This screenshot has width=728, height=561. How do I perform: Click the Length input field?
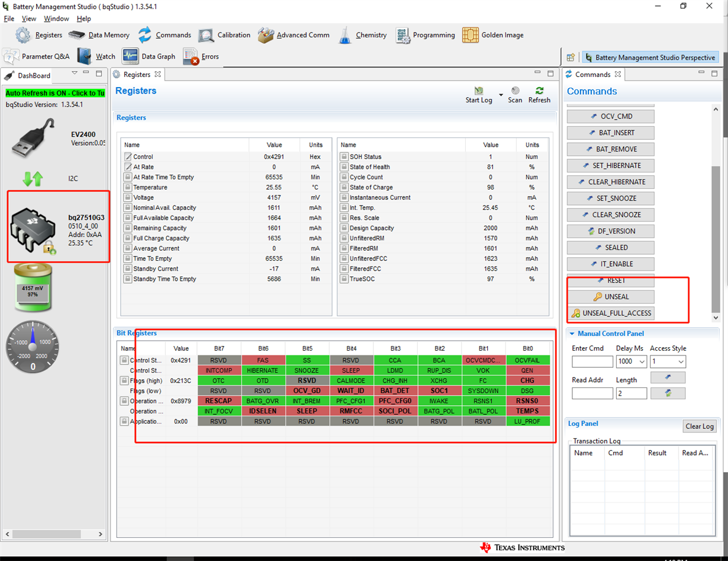[632, 393]
